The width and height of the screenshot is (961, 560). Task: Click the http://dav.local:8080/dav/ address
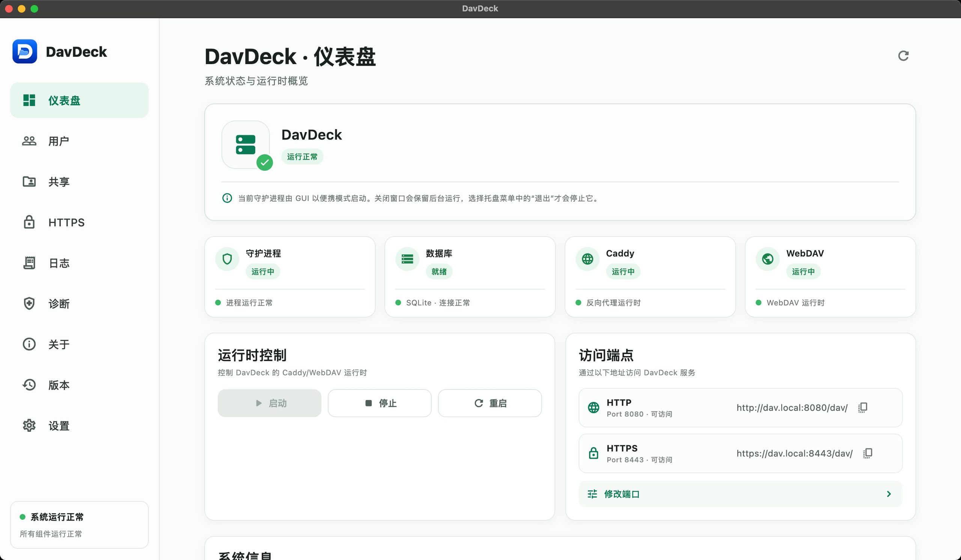(792, 408)
